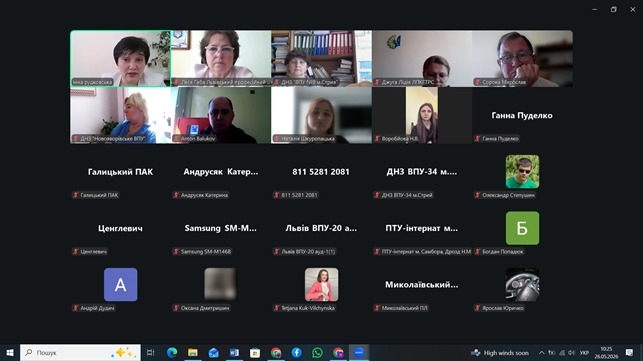The height and width of the screenshot is (361, 643).
Task: Click the Ярослав Юричко name label
Action: (x=503, y=308)
